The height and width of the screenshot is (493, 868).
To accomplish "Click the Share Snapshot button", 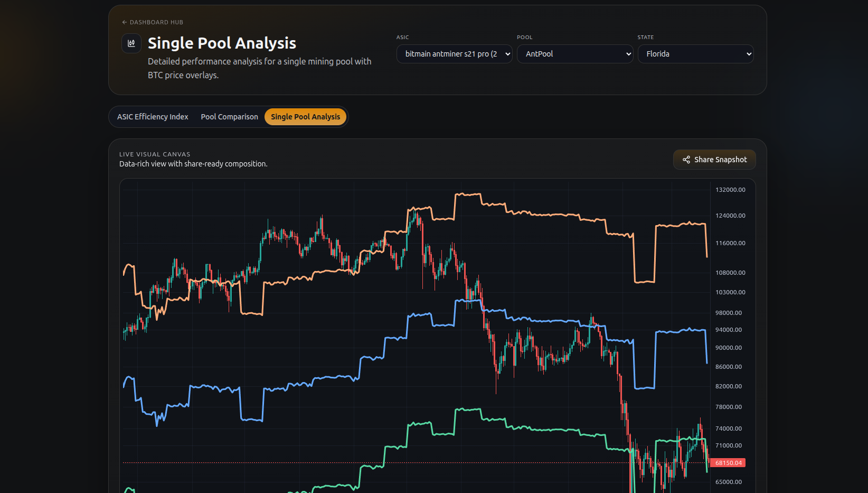I will (x=714, y=160).
